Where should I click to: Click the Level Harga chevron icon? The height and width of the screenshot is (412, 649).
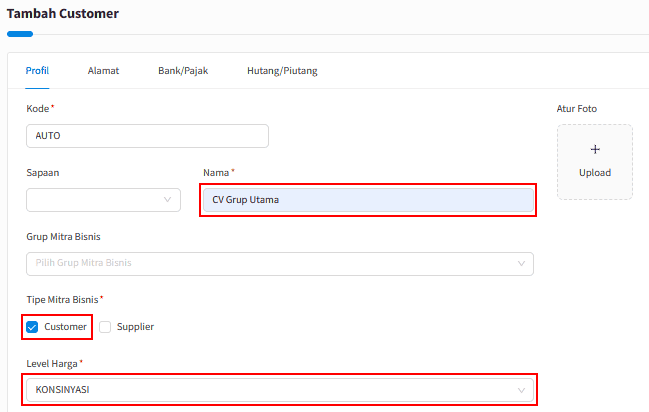pos(521,390)
